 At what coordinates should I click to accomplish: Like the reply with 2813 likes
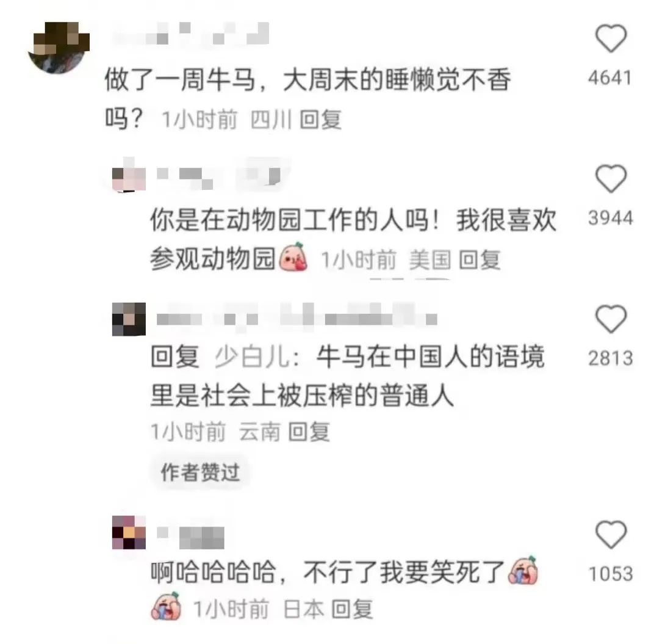611,319
